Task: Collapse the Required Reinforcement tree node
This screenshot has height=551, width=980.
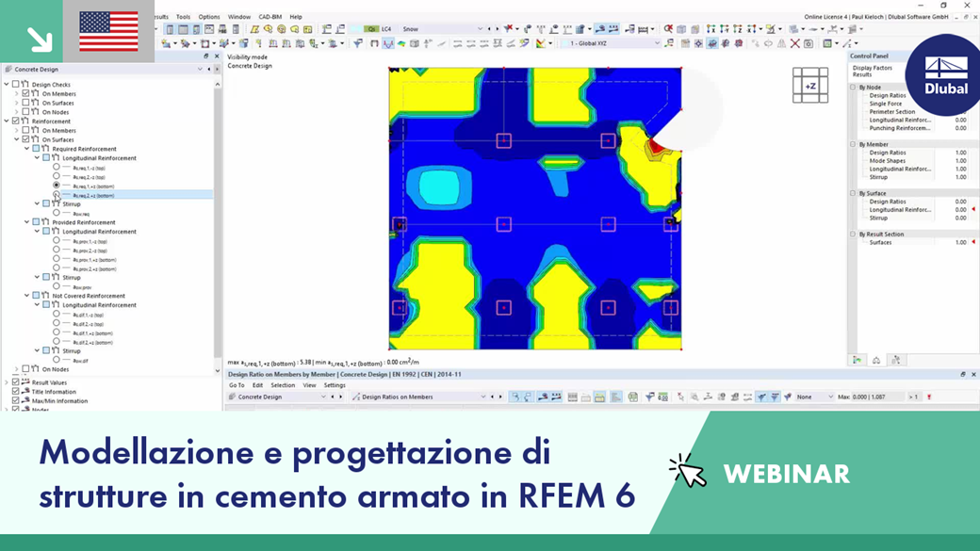Action: click(27, 149)
